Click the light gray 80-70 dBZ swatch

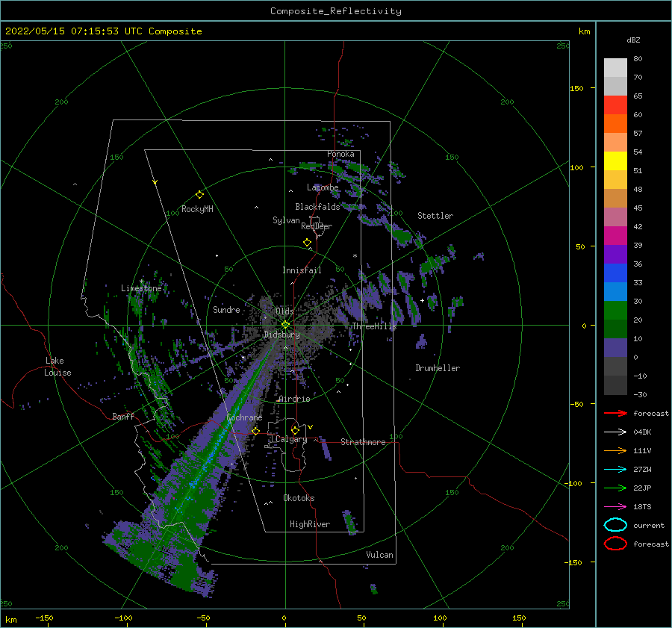click(615, 68)
